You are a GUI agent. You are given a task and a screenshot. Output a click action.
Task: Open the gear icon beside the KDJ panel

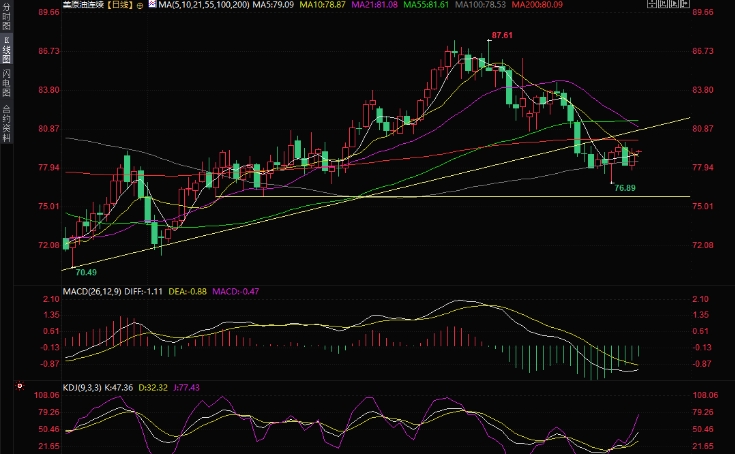click(19, 384)
